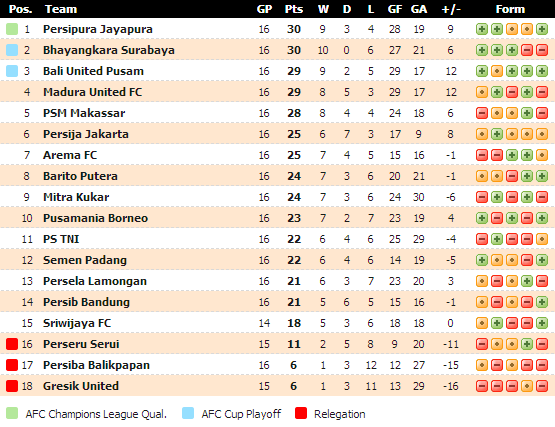Viewport: 555px width, 427px height.
Task: Click Persija Jakarta's win form icon
Action: (497, 134)
